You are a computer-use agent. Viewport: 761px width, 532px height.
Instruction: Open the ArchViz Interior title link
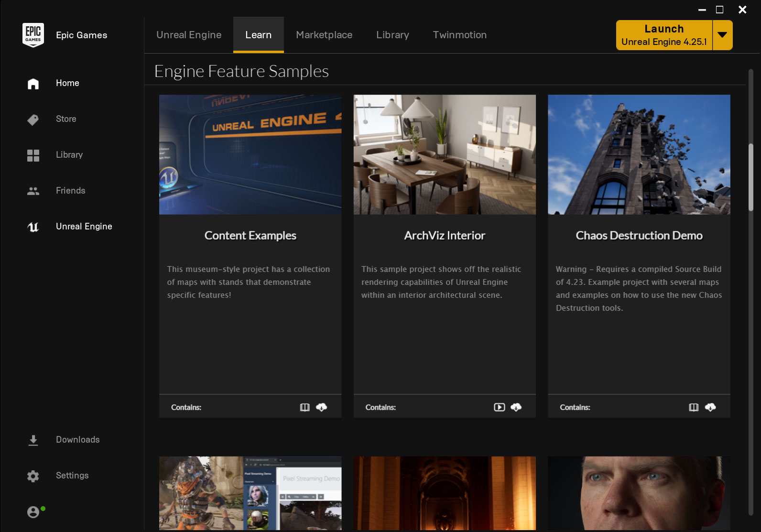(444, 236)
